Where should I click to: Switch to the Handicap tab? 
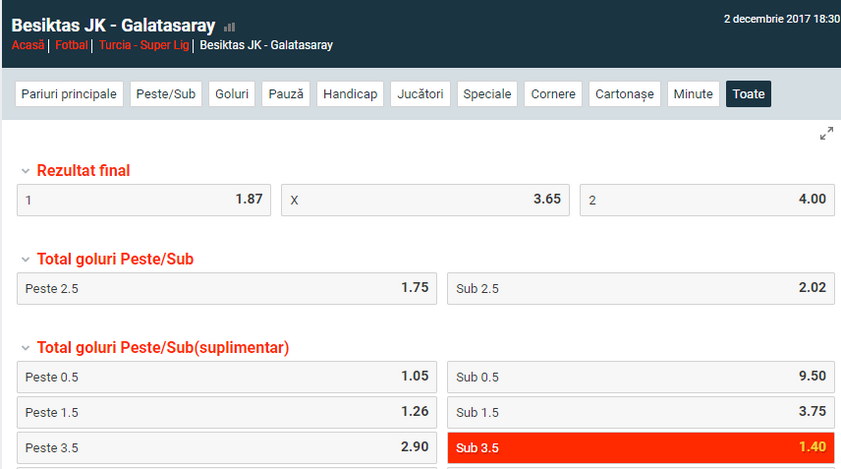coord(350,94)
